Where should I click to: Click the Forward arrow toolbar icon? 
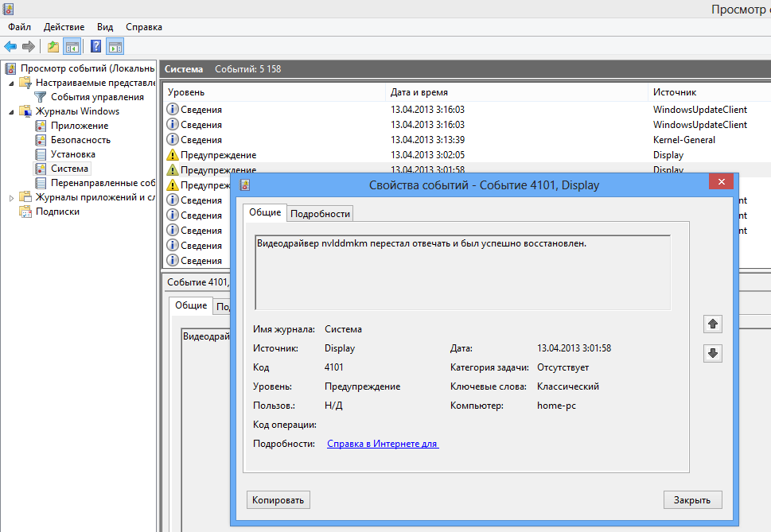pyautogui.click(x=29, y=47)
